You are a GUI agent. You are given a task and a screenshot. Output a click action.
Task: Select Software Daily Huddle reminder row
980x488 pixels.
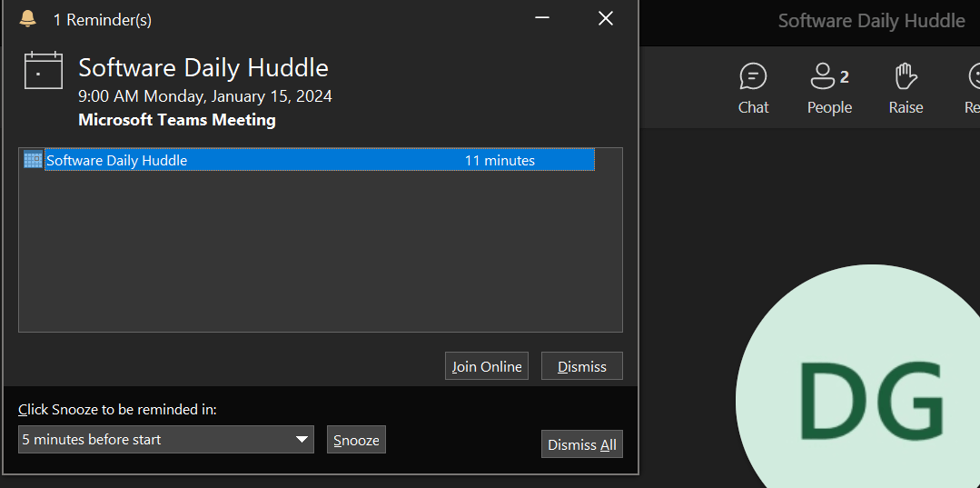tap(320, 160)
